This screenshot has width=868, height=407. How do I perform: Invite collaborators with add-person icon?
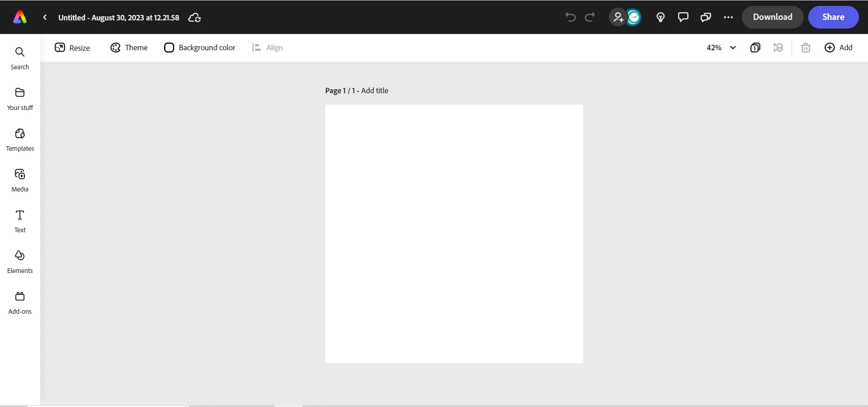[617, 17]
